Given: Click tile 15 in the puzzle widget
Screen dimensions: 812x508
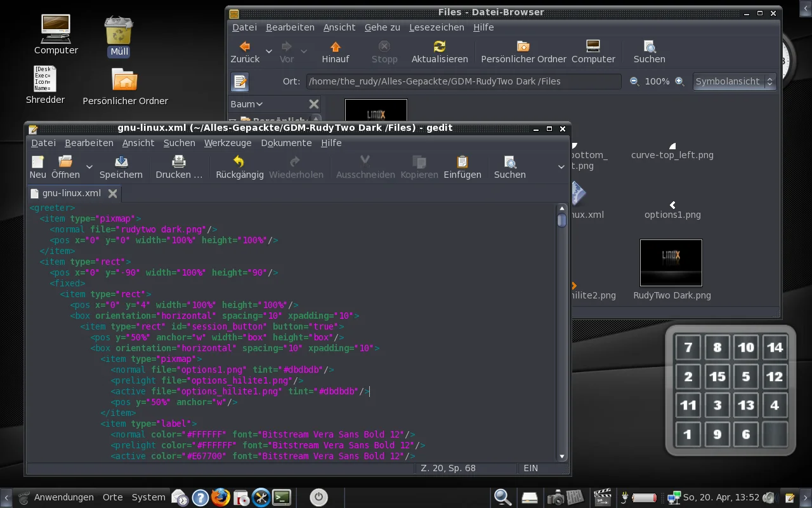Looking at the screenshot, I should pyautogui.click(x=717, y=377).
